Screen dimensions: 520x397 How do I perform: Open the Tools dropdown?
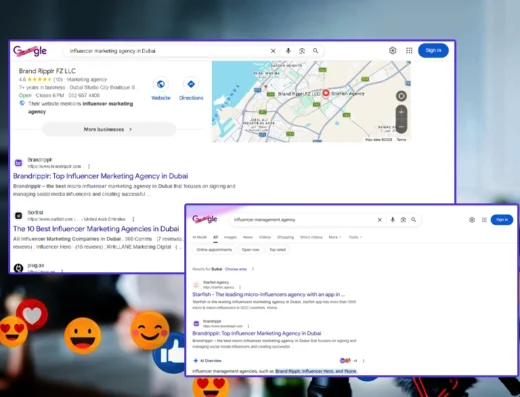pos(355,237)
